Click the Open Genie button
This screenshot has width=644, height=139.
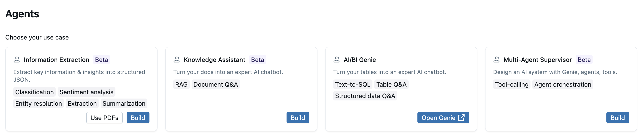click(443, 118)
